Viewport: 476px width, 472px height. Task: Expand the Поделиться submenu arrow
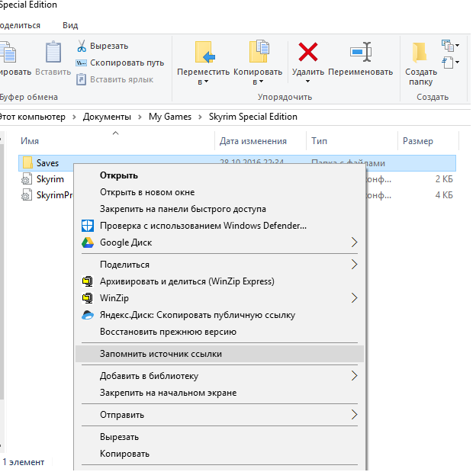point(354,265)
